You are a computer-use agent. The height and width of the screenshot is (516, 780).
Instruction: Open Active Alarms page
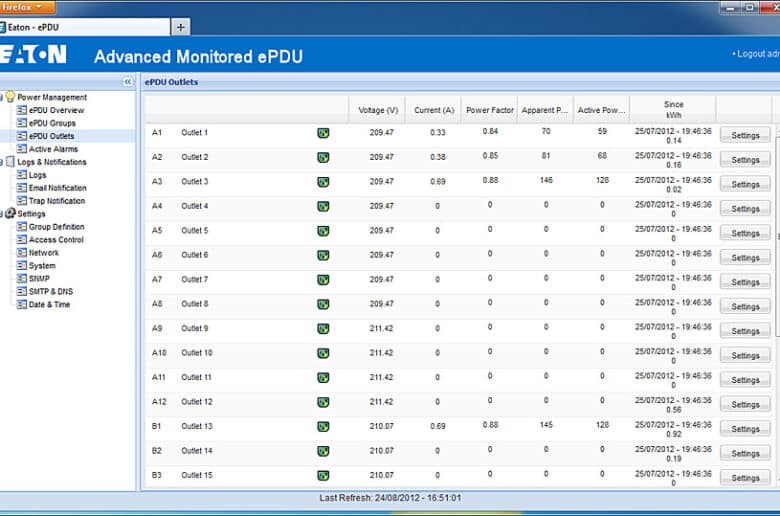[53, 149]
